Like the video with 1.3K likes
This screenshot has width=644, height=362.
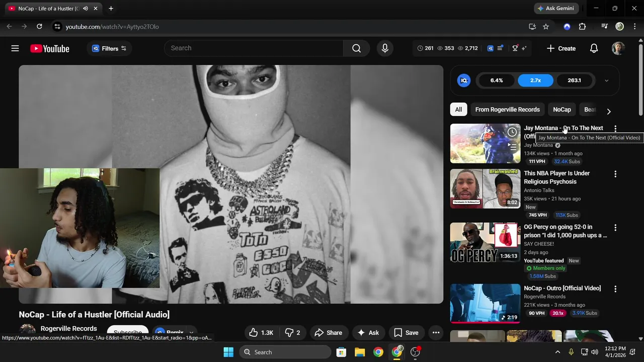tap(262, 332)
